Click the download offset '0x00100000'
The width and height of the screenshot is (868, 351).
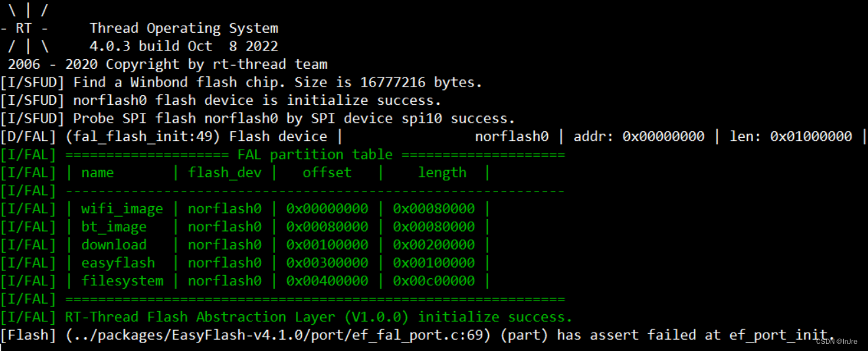tap(327, 245)
